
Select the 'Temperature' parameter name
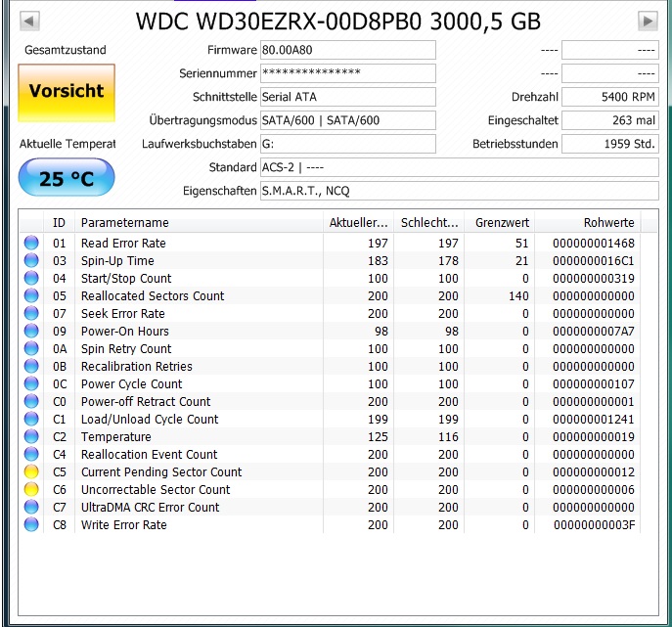point(116,436)
